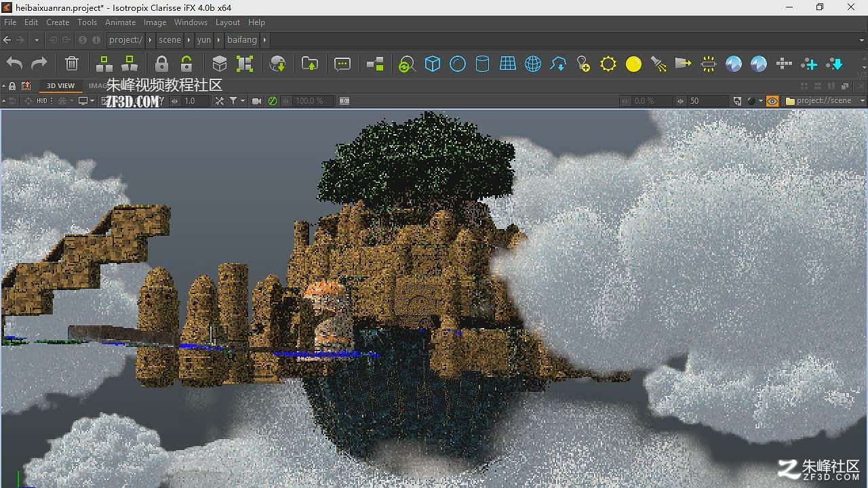Toggle the green circle-slash render button
868x488 pixels.
273,101
